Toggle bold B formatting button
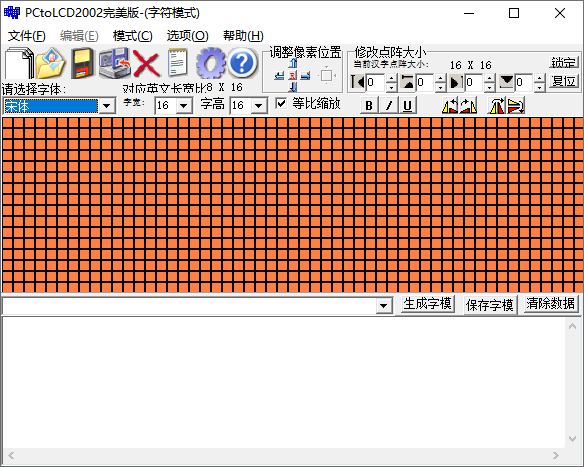584x467 pixels. coord(369,106)
